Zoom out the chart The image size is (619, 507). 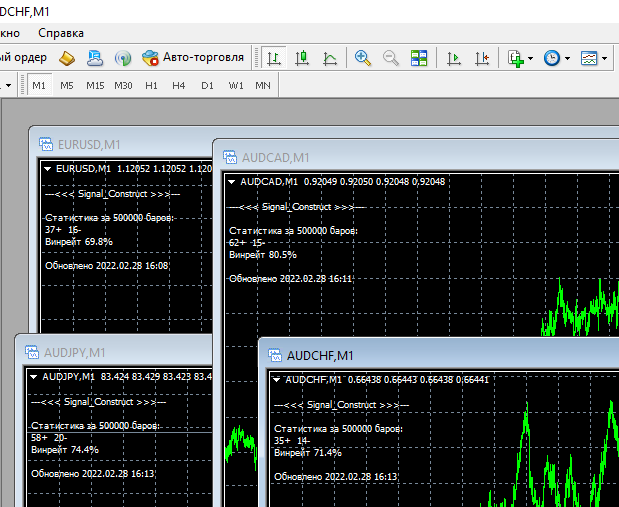[x=391, y=58]
